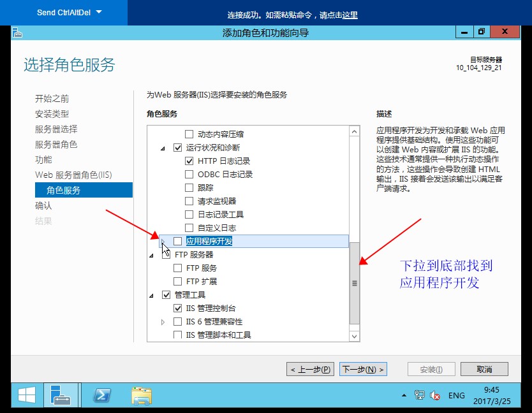This screenshot has width=532, height=413.
Task: Check the 日志记录工具 checkbox
Action: (x=189, y=215)
